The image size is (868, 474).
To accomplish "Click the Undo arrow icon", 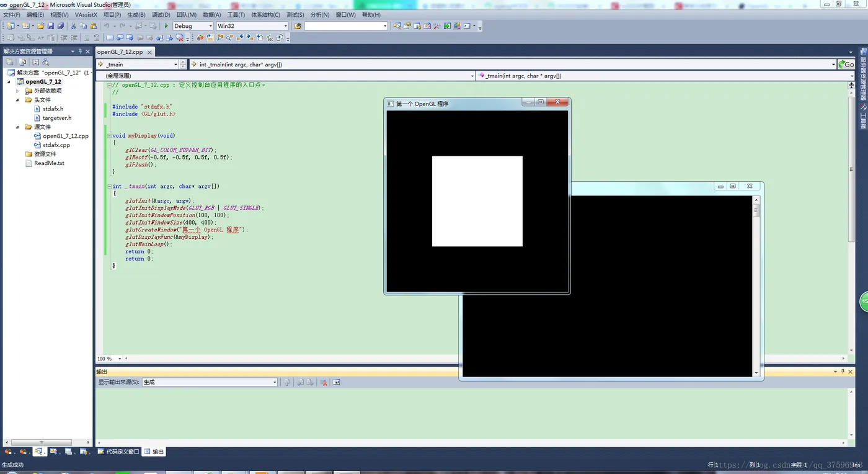I will (x=106, y=26).
